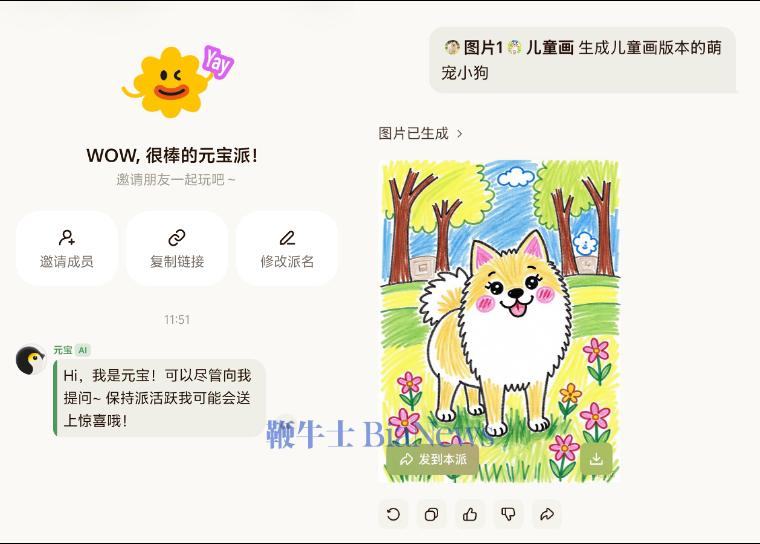Click the green AI badge beside 元宝
760x544 pixels.
tap(83, 350)
